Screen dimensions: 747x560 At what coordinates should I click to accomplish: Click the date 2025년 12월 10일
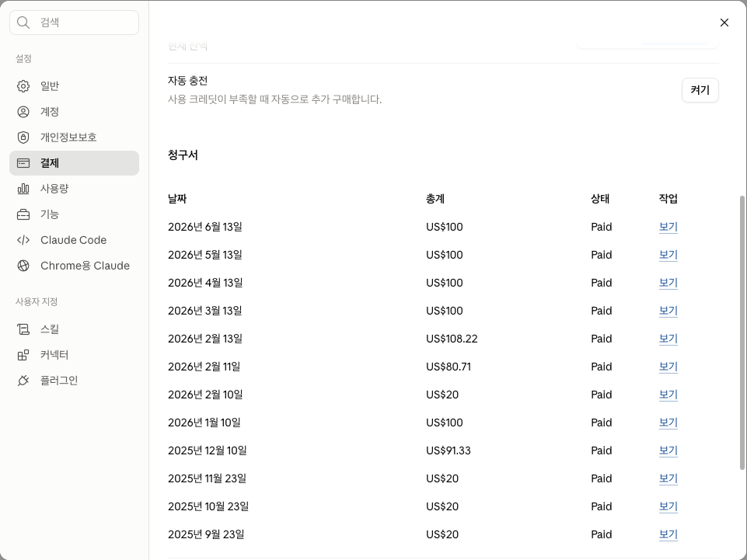coord(208,450)
